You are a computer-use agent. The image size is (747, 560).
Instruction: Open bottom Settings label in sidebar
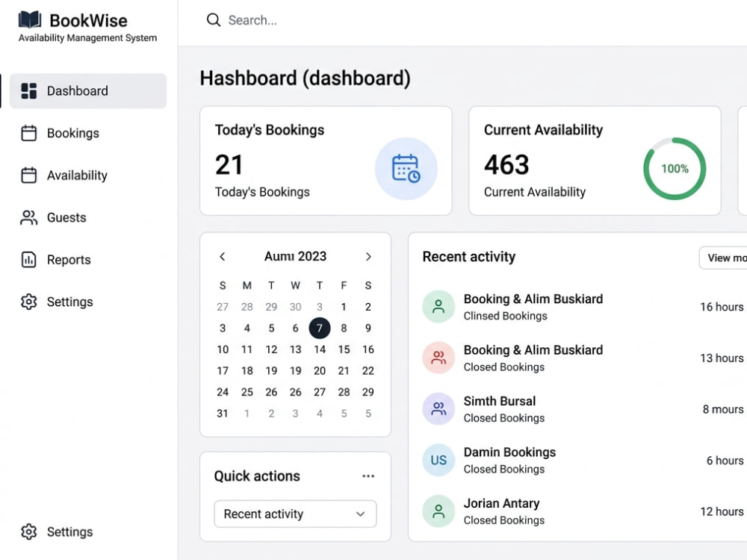click(69, 532)
